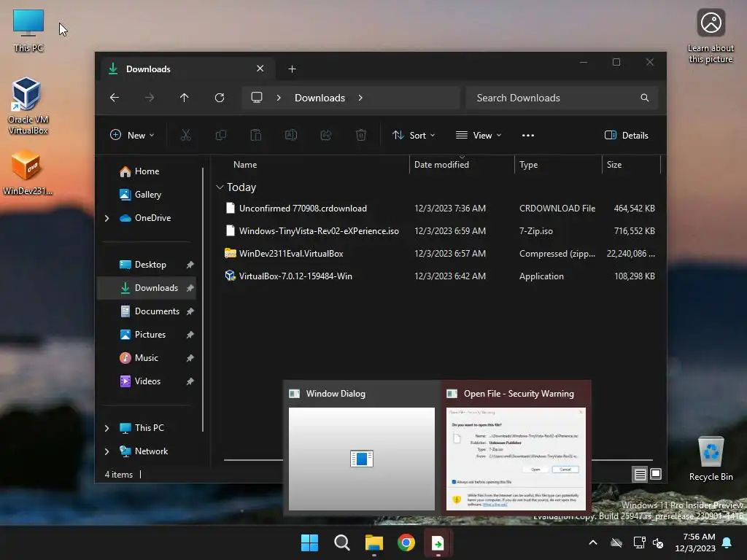The image size is (747, 560).
Task: Open the View dropdown
Action: pos(479,135)
